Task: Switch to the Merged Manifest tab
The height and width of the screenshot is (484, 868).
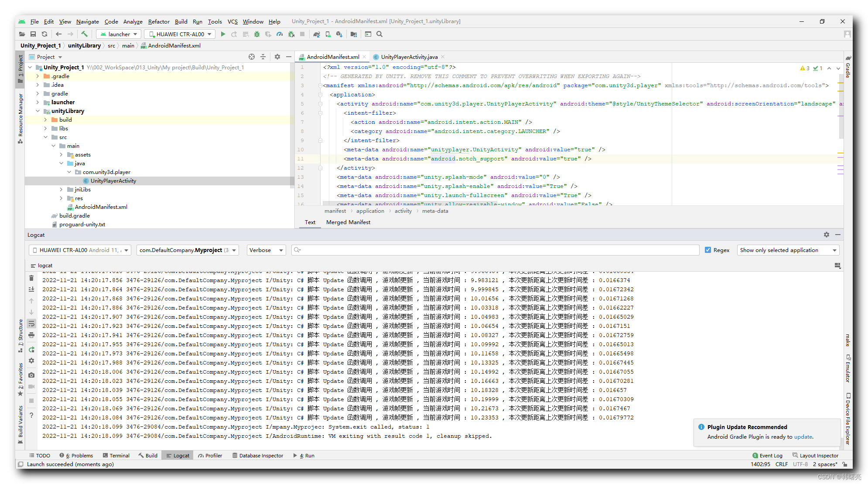Action: tap(348, 222)
